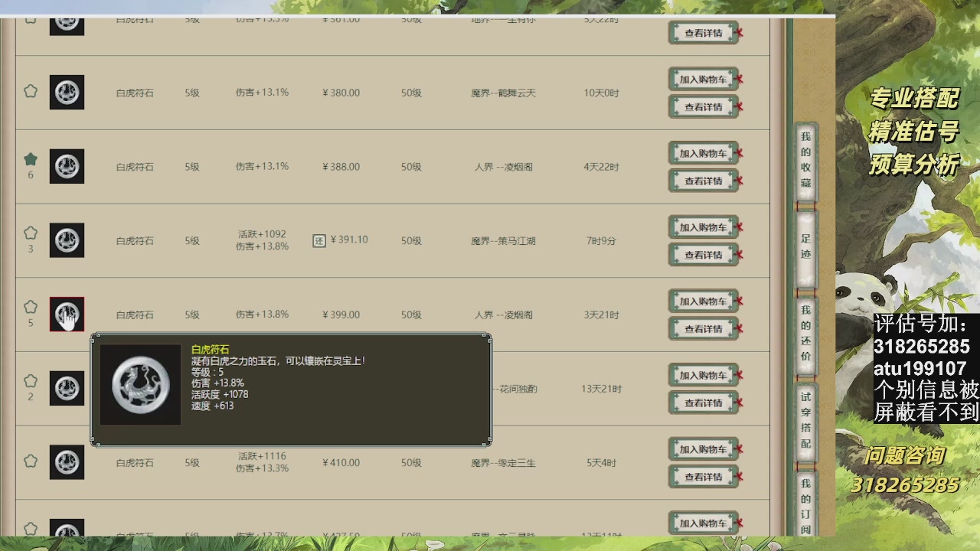The image size is (980, 551).
Task: Favorite the ¥380.00 listing with its star
Action: click(31, 91)
